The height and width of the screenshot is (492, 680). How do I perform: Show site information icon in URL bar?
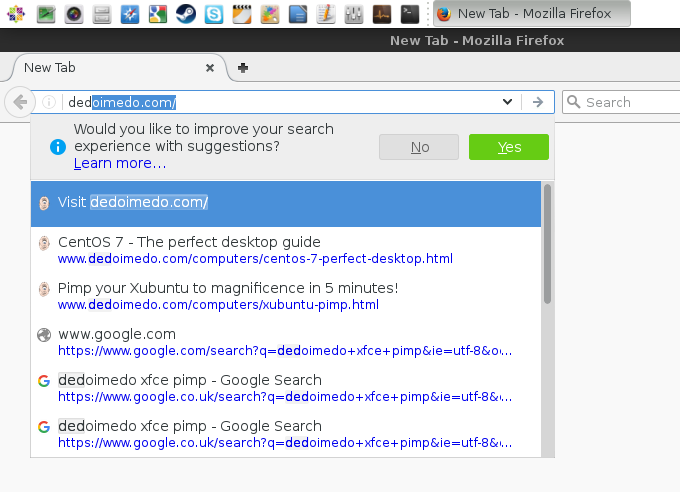pyautogui.click(x=49, y=102)
